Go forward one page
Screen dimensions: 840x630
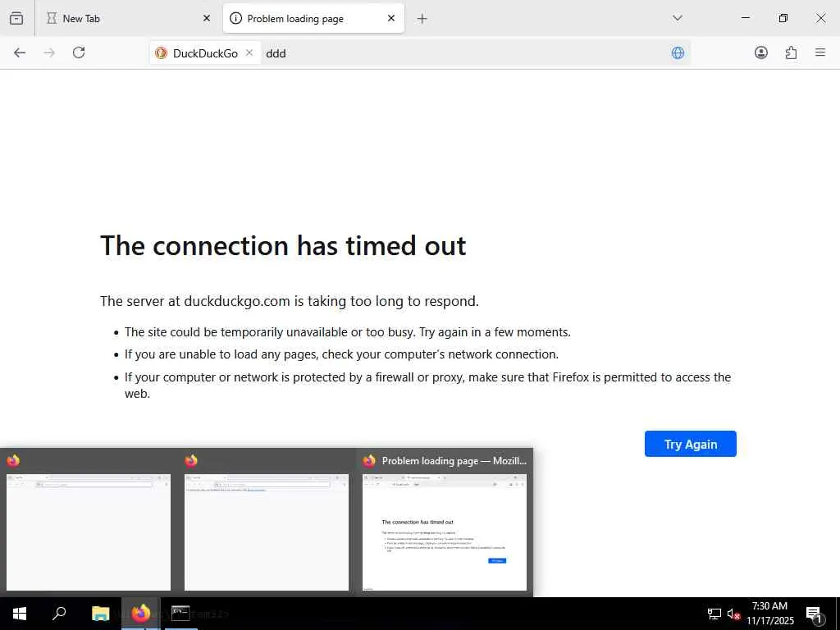pos(49,52)
